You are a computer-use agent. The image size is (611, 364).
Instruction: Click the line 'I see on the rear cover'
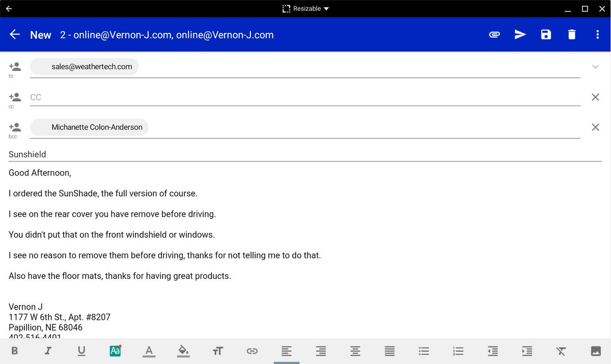pos(112,214)
